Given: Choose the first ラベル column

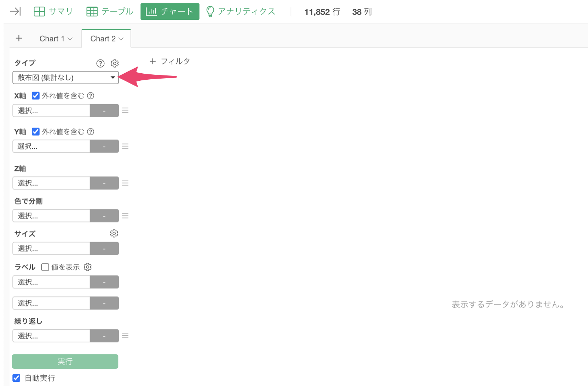Looking at the screenshot, I should click(x=51, y=282).
